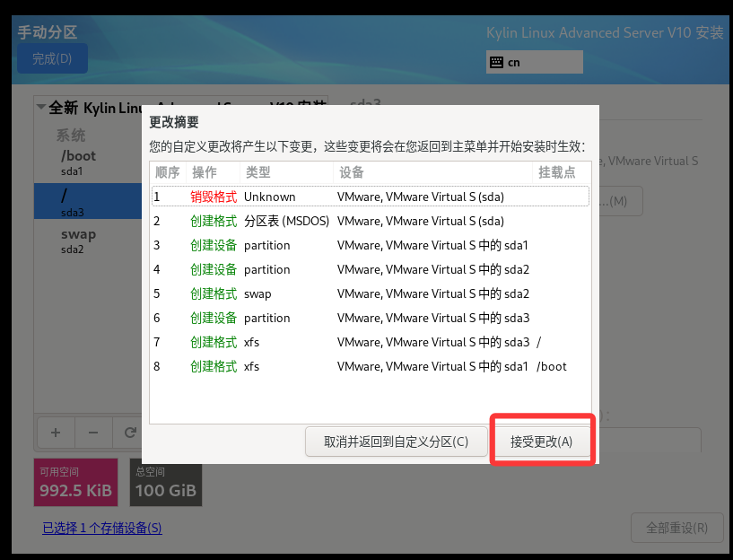Open 已选择 1 个存储设备(S) link
The image size is (733, 560).
(x=102, y=528)
